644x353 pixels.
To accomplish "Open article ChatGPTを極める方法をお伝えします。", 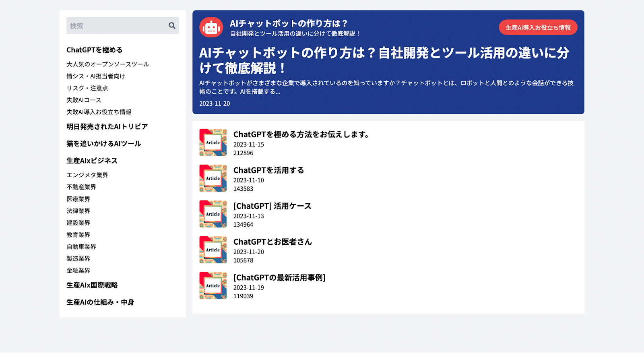I will [x=301, y=134].
